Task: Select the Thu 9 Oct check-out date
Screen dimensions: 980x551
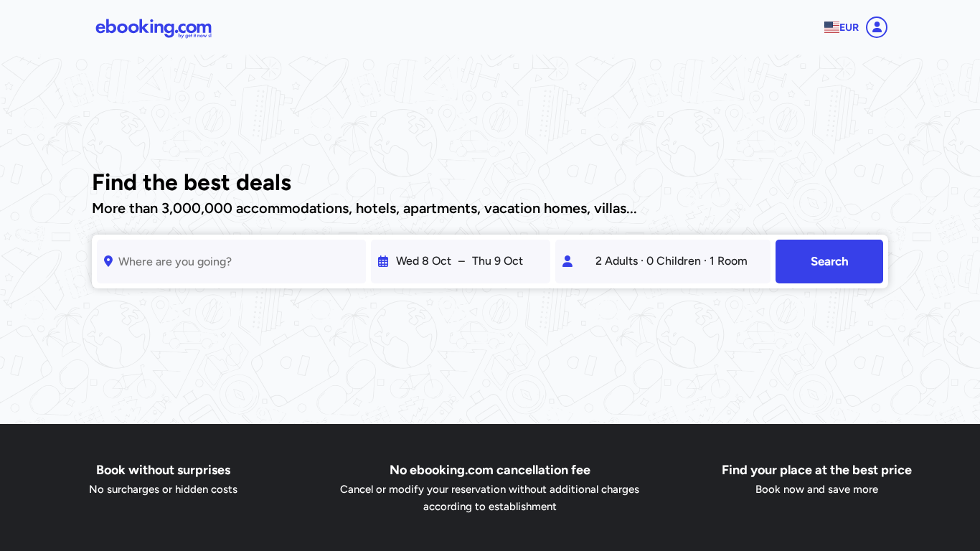Action: click(x=497, y=261)
